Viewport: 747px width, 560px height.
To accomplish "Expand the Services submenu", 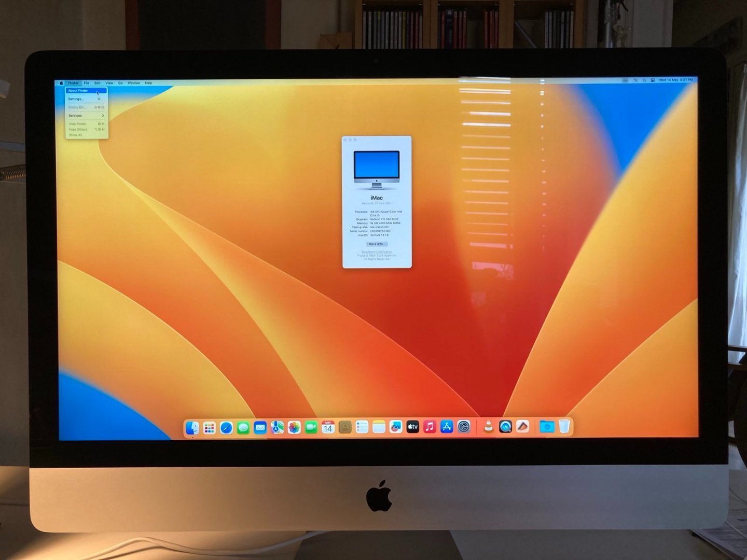I will 86,116.
